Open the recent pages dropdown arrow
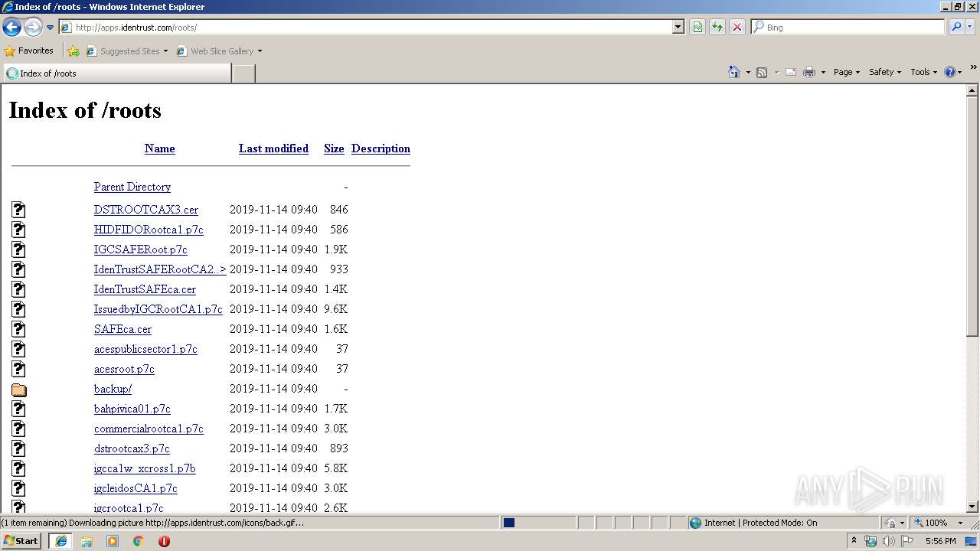980x551 pixels. [50, 28]
